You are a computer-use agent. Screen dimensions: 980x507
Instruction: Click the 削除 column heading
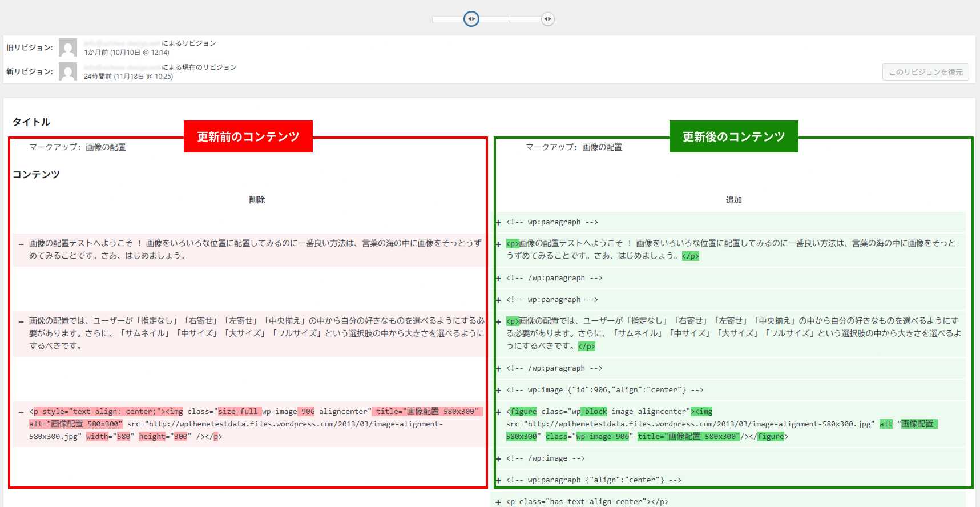(257, 200)
